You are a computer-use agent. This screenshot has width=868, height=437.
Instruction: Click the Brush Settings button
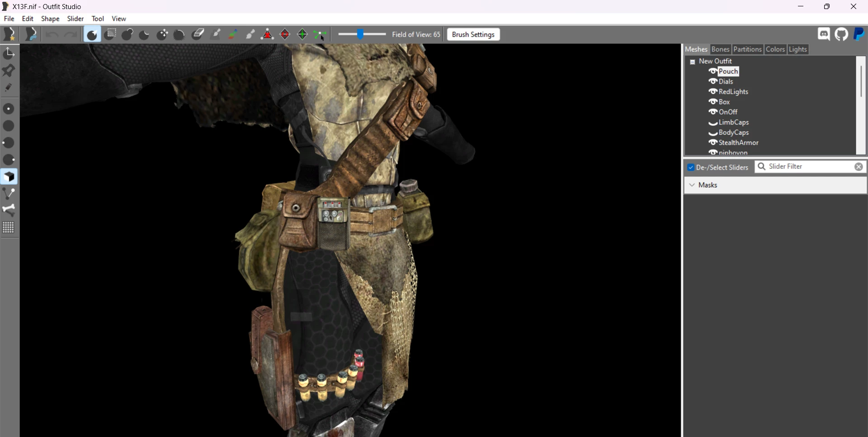click(x=473, y=34)
